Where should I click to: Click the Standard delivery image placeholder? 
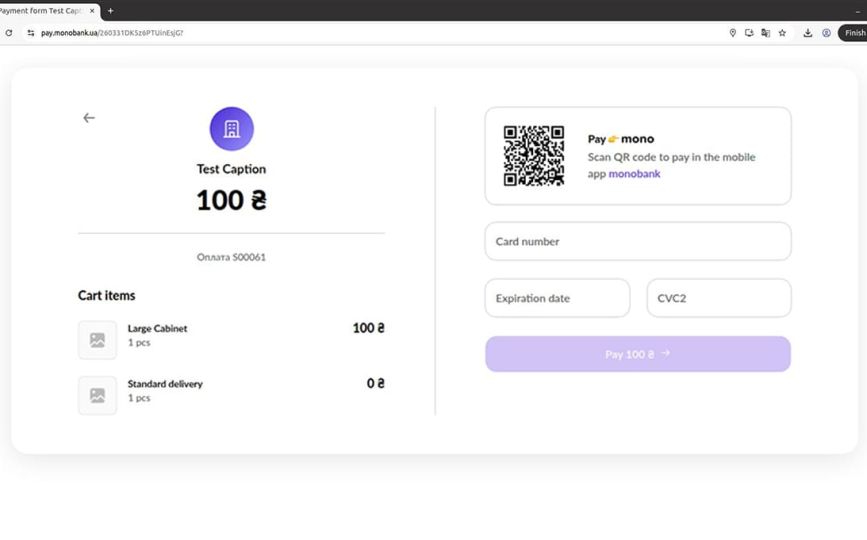pos(97,395)
